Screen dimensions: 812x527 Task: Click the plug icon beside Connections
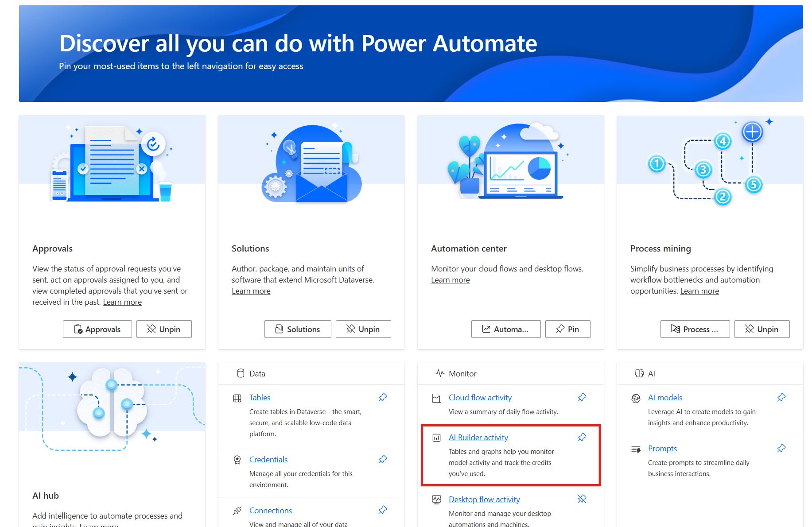[x=237, y=511]
